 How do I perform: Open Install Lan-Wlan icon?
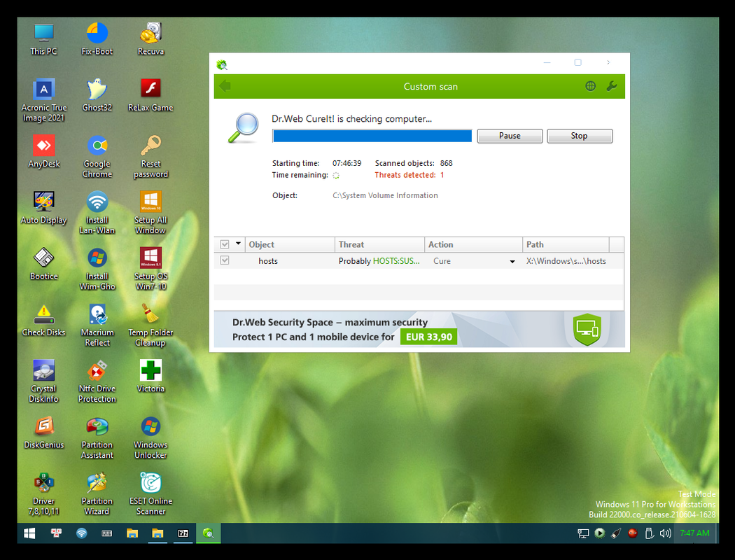coord(97,213)
